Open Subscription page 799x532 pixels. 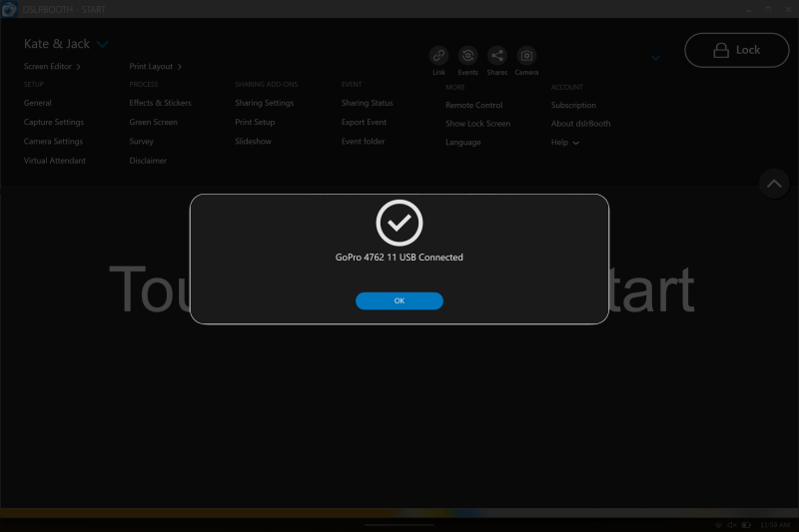(x=573, y=105)
